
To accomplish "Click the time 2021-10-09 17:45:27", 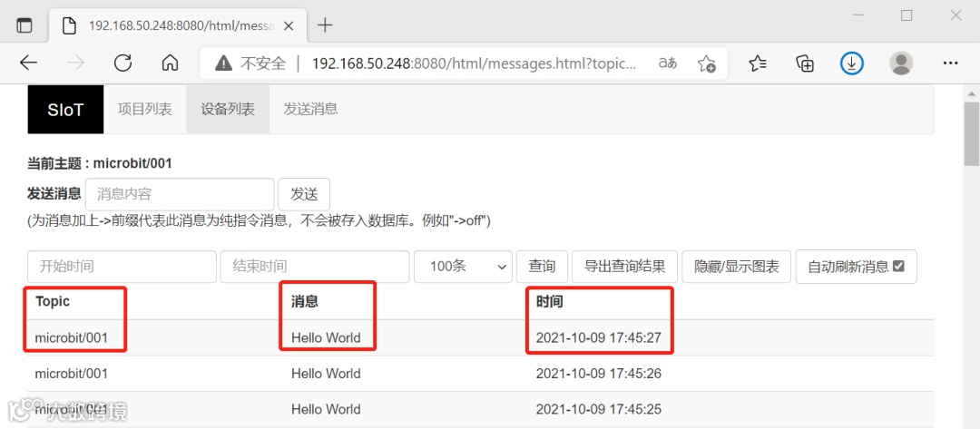I will click(599, 337).
